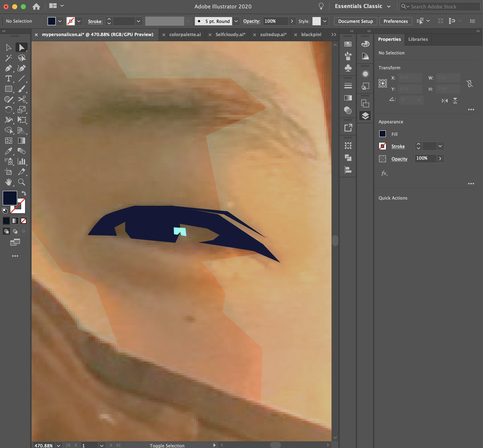This screenshot has width=483, height=448.
Task: Select the Free Transform tool
Action: coord(22,120)
